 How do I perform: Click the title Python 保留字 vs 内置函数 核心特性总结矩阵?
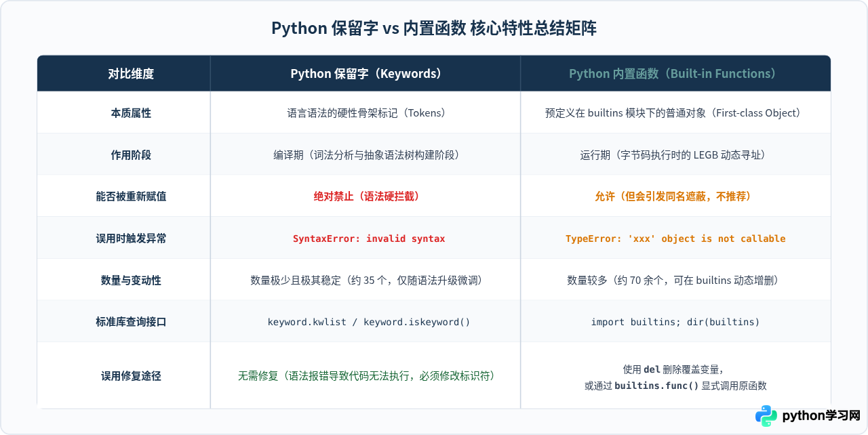pos(434,28)
